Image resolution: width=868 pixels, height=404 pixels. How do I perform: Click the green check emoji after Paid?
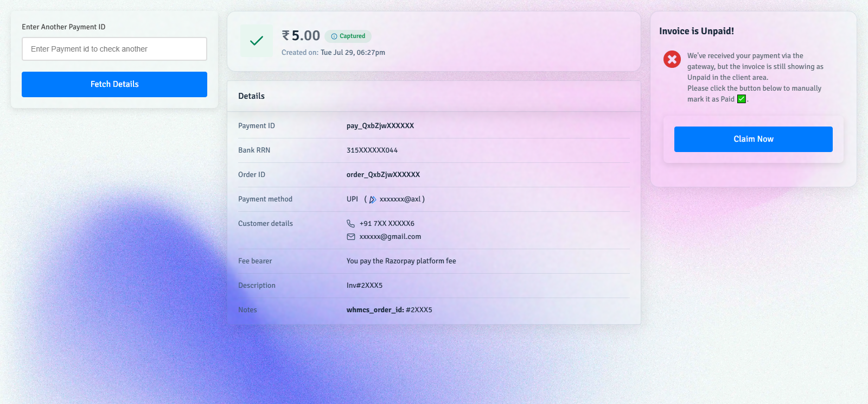[742, 99]
